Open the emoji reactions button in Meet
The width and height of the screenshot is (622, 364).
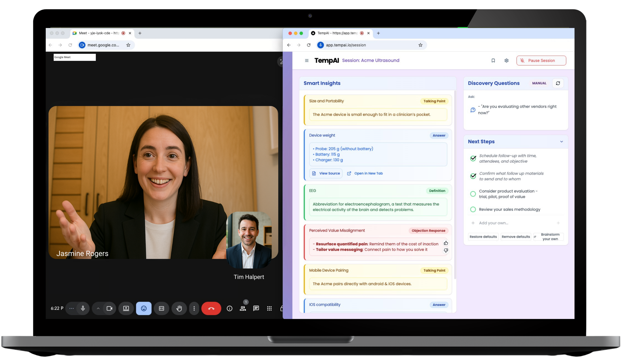click(x=144, y=308)
